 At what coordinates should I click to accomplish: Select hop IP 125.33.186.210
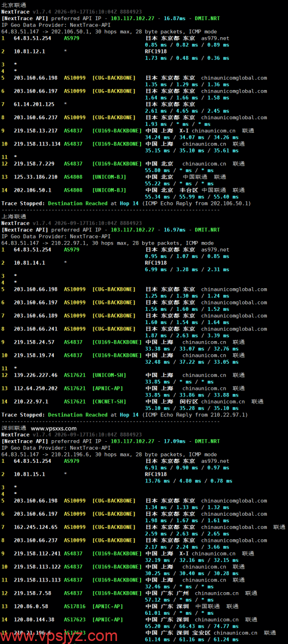[x=36, y=177]
